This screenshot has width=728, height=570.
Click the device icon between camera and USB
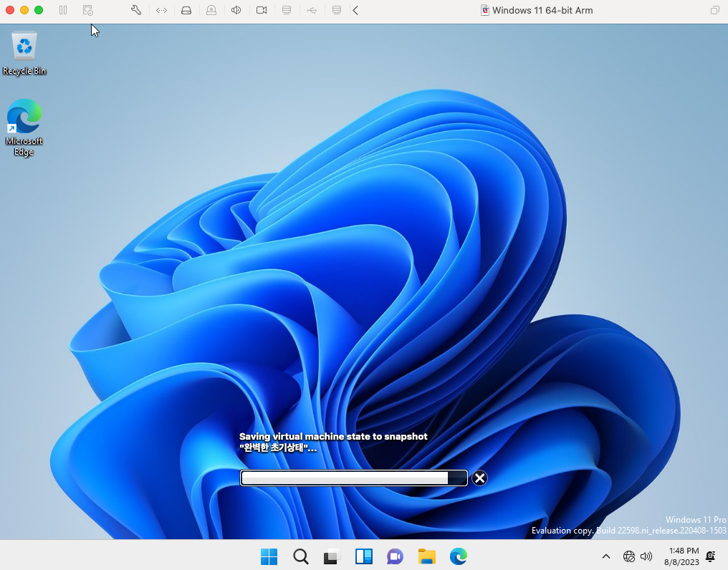click(x=287, y=10)
